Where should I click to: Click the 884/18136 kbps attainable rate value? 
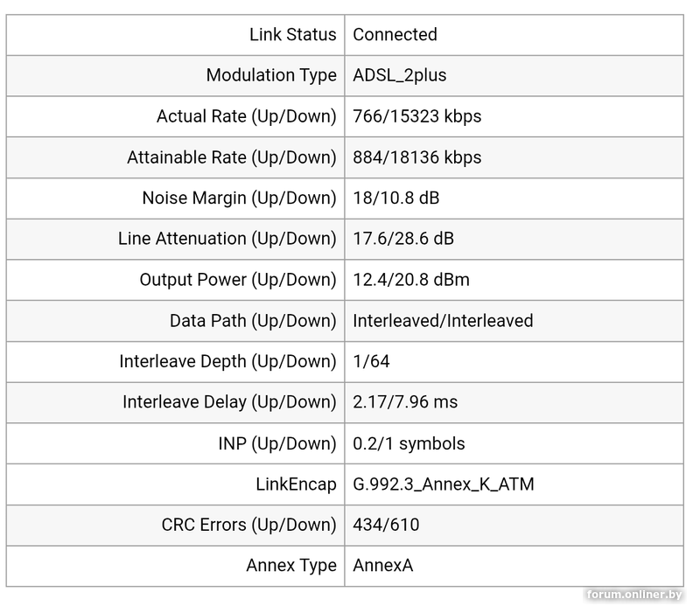tap(416, 157)
